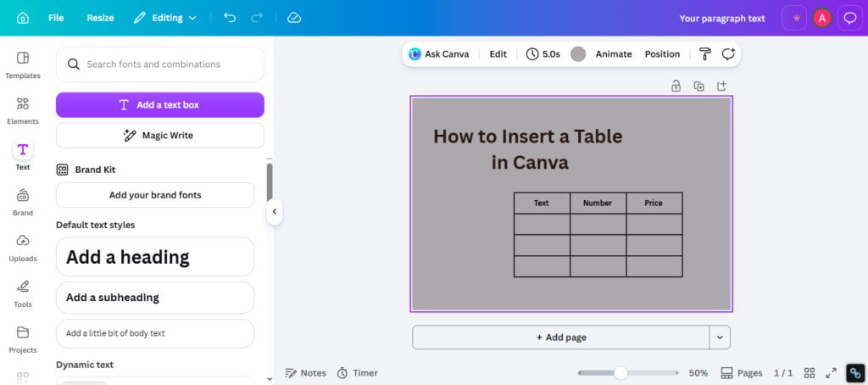Click the Brand Kit heading

coord(95,170)
